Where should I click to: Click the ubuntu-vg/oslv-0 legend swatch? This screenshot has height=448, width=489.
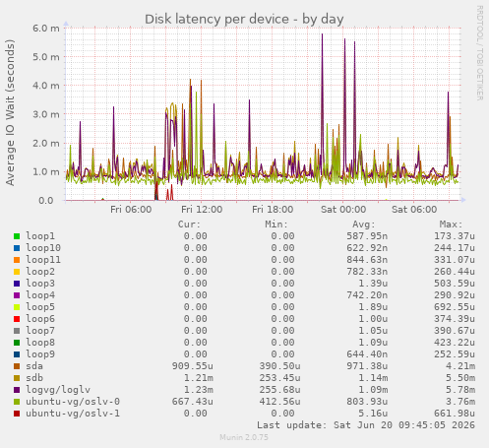coord(17,402)
